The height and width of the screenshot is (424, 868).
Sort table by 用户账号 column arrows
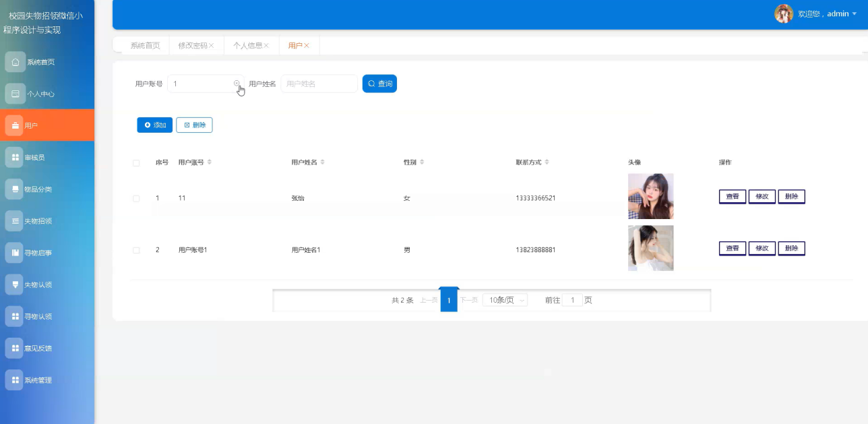(x=209, y=162)
